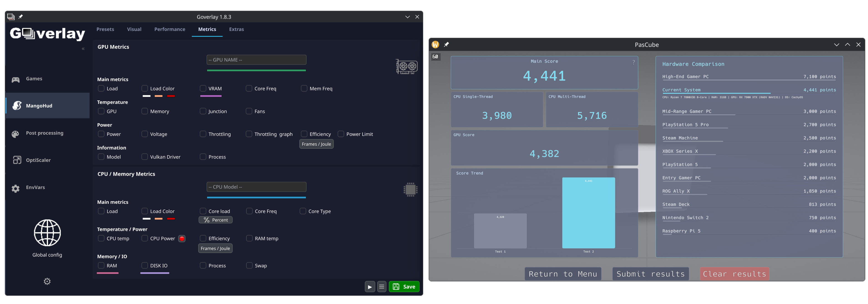
Task: Roll up the Goverlay window with the title bar chevron
Action: (407, 17)
